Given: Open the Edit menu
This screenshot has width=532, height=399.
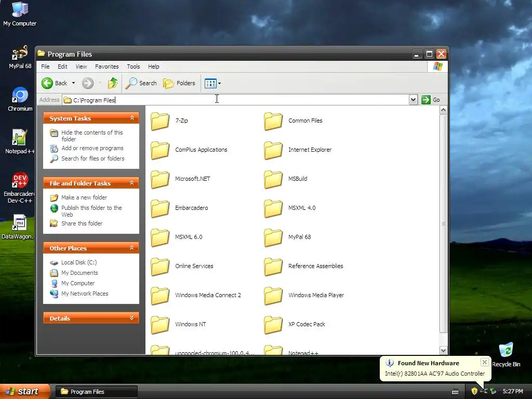Looking at the screenshot, I should tap(62, 66).
